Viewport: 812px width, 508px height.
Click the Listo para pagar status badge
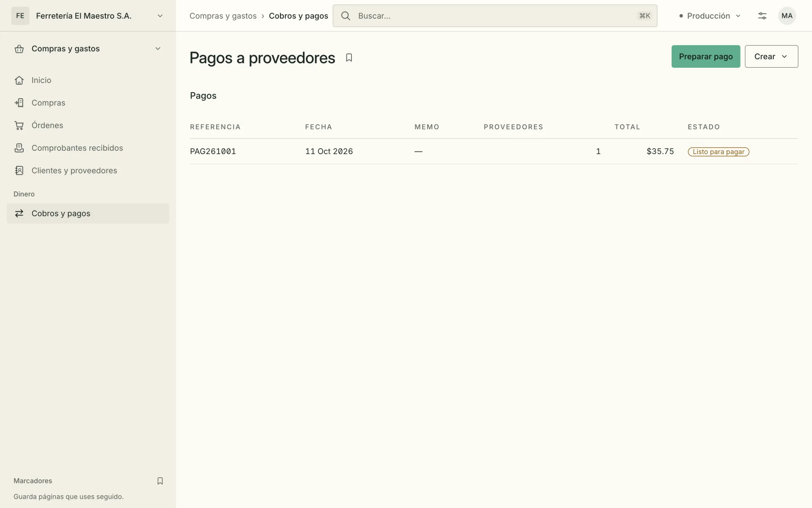719,152
